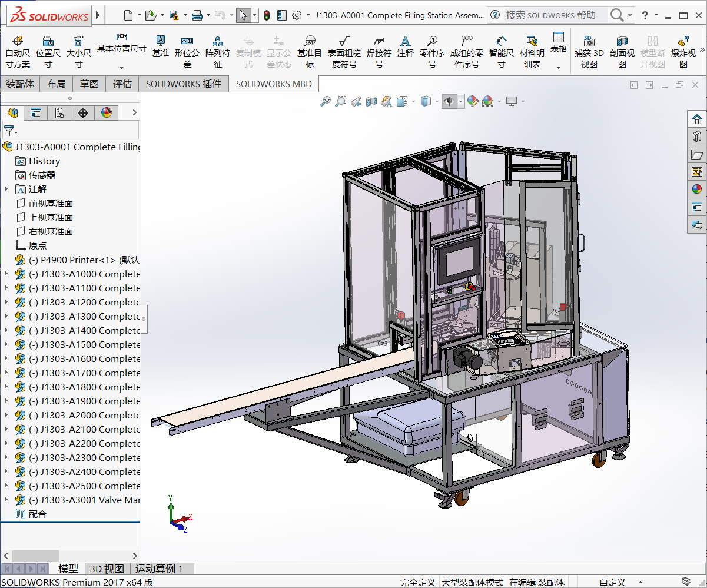
Task: Click the Stacked Balloon (成组的零件序号) tool
Action: click(467, 51)
